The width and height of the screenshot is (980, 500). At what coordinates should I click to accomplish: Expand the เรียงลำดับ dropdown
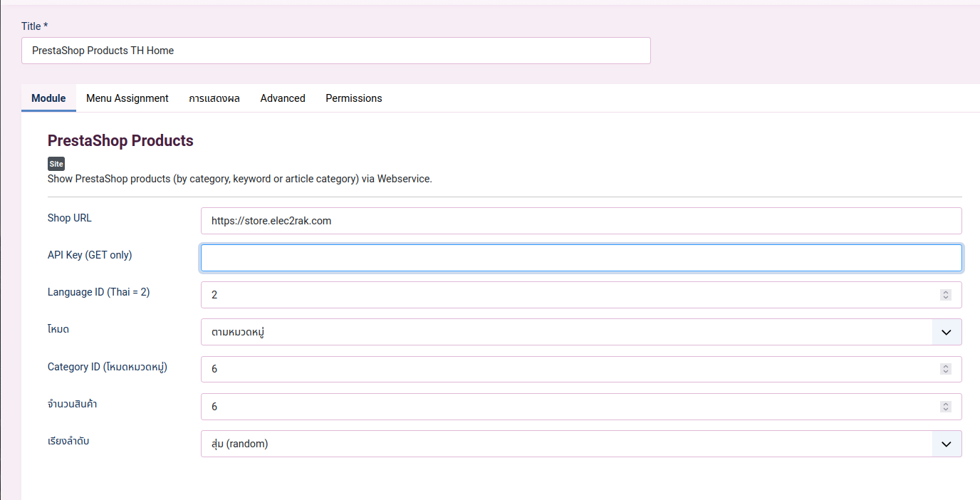[581, 444]
